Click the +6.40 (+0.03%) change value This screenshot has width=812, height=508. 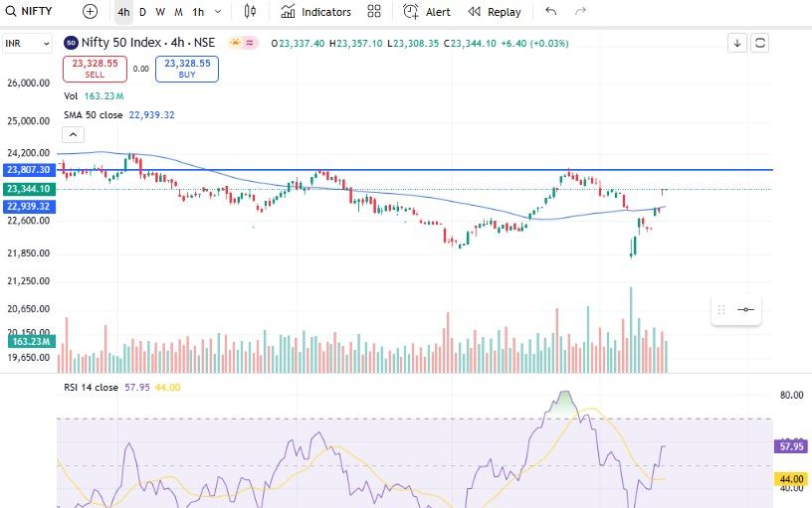534,44
